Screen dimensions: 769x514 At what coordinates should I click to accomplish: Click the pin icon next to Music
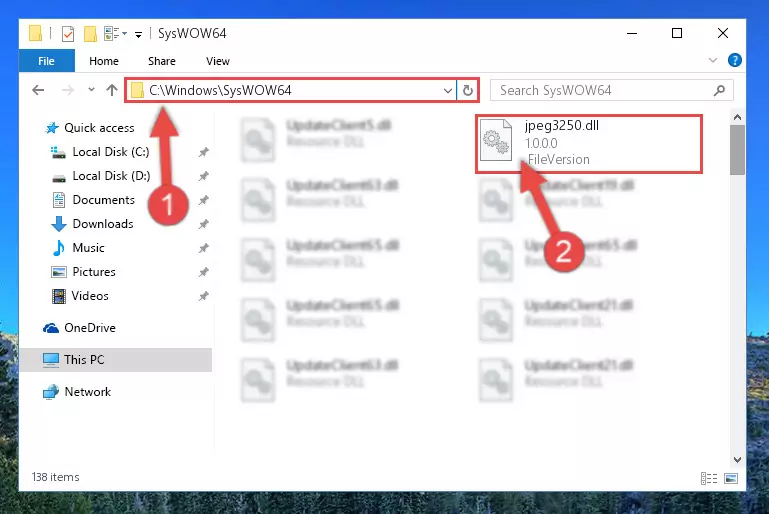(204, 249)
